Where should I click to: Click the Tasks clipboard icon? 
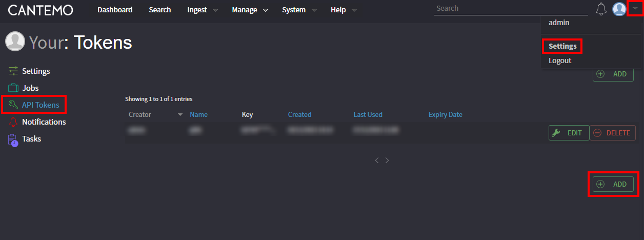point(13,139)
